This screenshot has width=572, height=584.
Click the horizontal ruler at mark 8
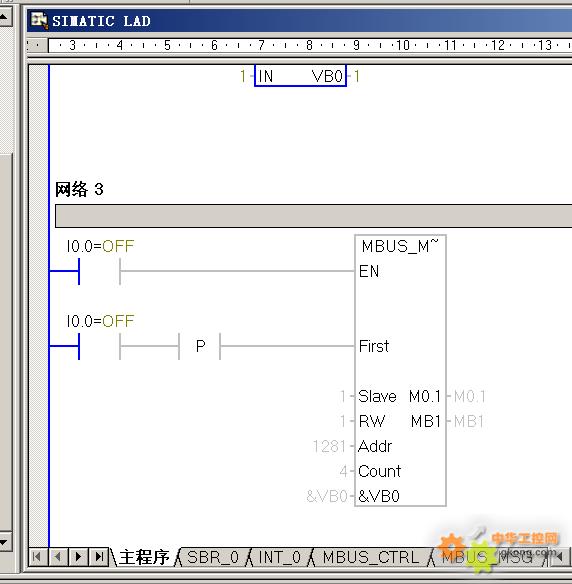click(309, 45)
